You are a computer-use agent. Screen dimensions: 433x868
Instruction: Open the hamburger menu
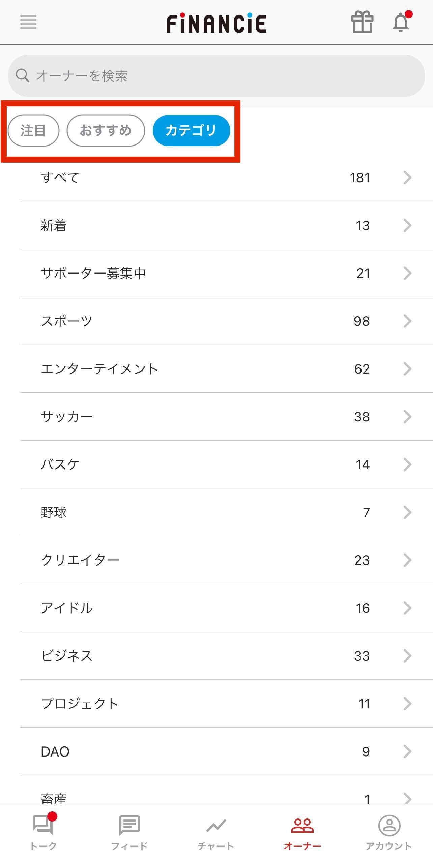click(28, 22)
